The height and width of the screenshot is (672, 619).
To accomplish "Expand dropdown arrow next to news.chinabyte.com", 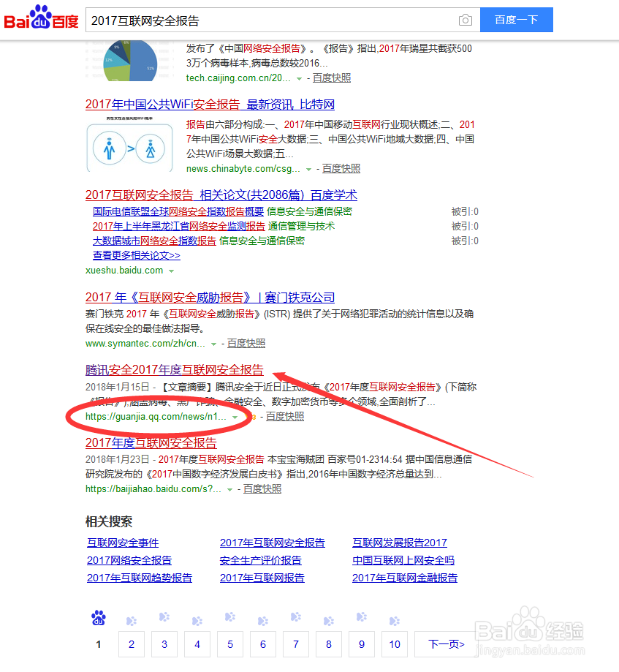I will tap(308, 170).
